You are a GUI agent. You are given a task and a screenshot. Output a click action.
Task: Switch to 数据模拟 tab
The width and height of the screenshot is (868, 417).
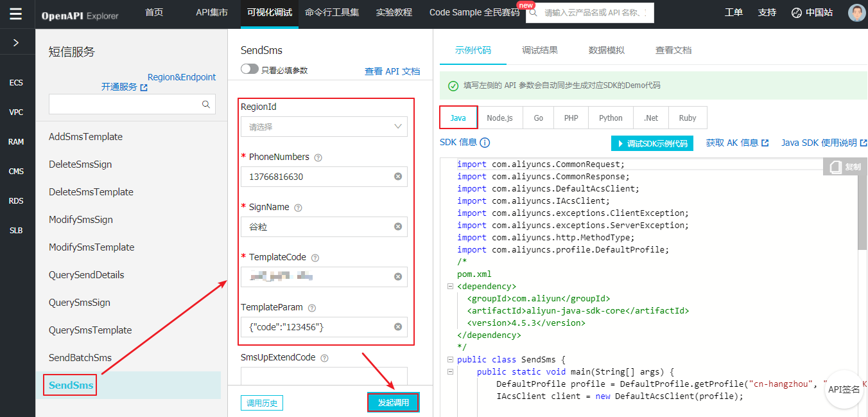[607, 50]
